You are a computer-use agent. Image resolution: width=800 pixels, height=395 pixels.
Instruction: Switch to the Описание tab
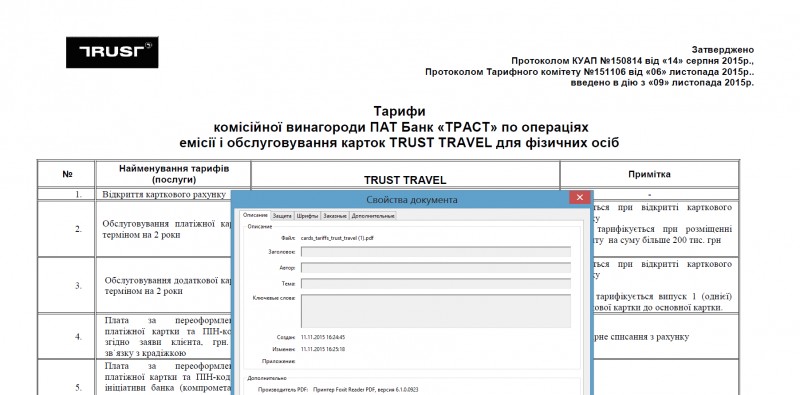[255, 216]
